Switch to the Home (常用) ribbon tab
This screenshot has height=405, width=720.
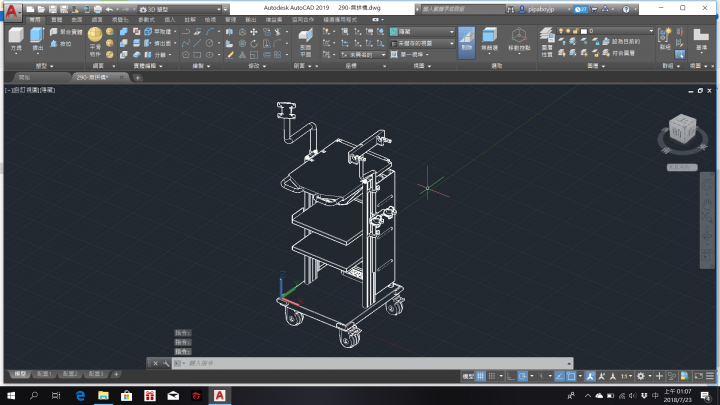coord(35,20)
